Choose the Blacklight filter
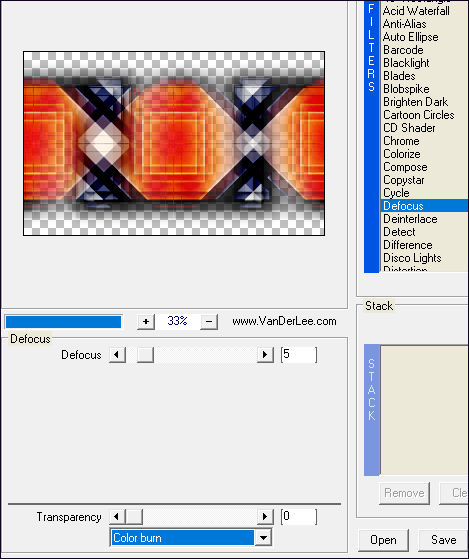469x559 pixels. click(x=406, y=63)
